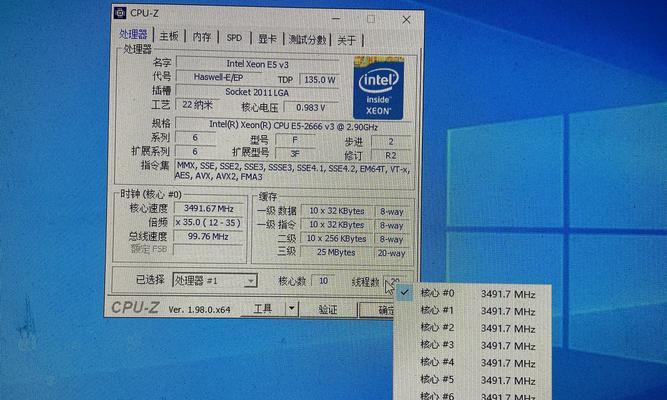This screenshot has width=667, height=400.
Task: Select 核心 #4 in the core menu
Action: [x=473, y=363]
